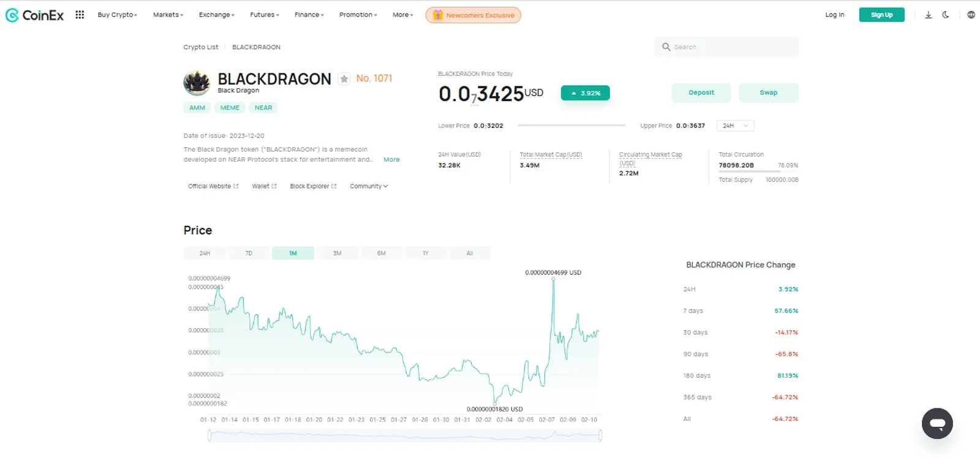980x458 pixels.
Task: Click the 7 days 57.66% value
Action: 786,311
